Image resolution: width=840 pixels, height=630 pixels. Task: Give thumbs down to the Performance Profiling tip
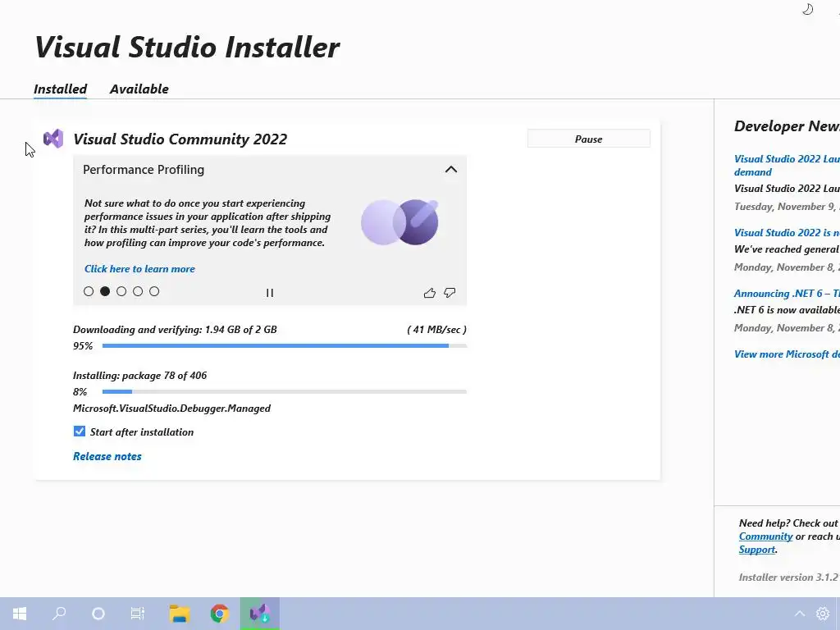(x=450, y=293)
